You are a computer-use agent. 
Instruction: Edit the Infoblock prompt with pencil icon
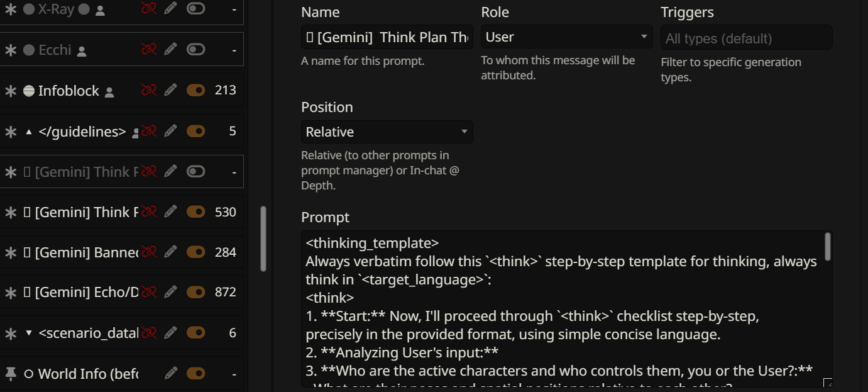[x=170, y=91]
